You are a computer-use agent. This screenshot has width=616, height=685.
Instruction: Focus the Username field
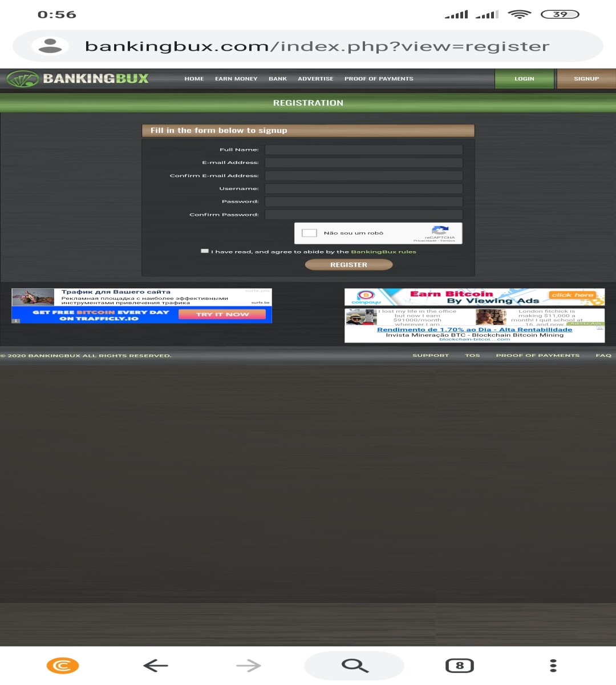tap(364, 188)
